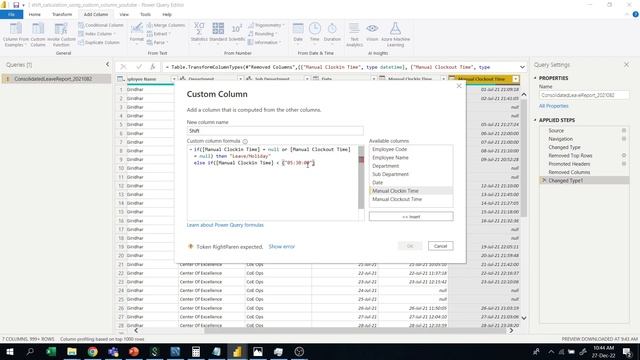
Task: Launch Text Analytics AI insight
Action: (x=354, y=34)
